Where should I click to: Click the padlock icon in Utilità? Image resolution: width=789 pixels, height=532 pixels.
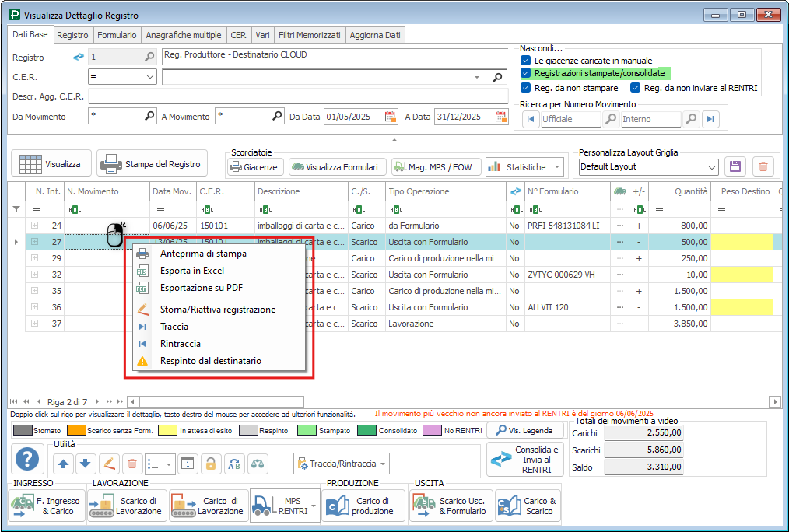tap(209, 464)
